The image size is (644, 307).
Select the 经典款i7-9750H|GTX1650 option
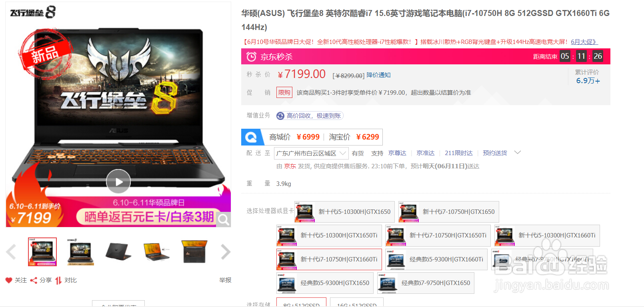(426, 283)
